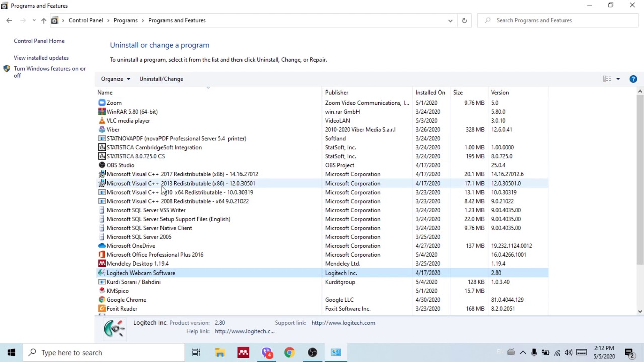This screenshot has height=362, width=644.
Task: Click the Viber program icon
Action: pos(102,130)
